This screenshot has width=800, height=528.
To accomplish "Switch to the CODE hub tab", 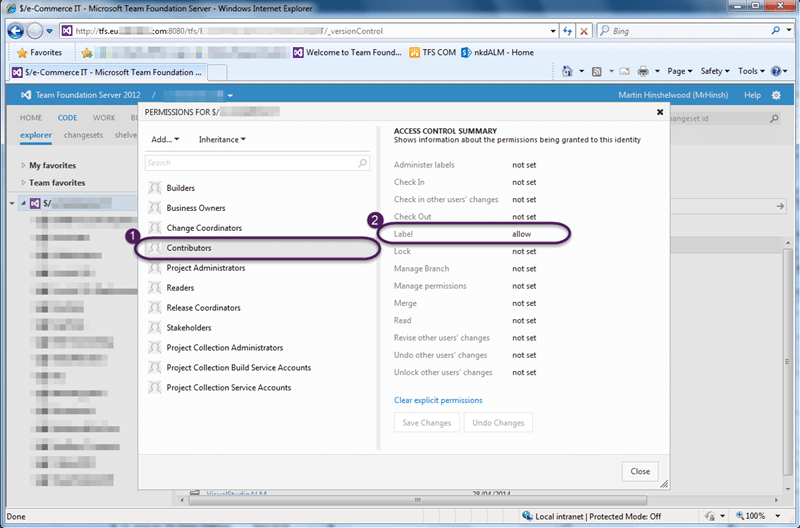I will click(67, 118).
